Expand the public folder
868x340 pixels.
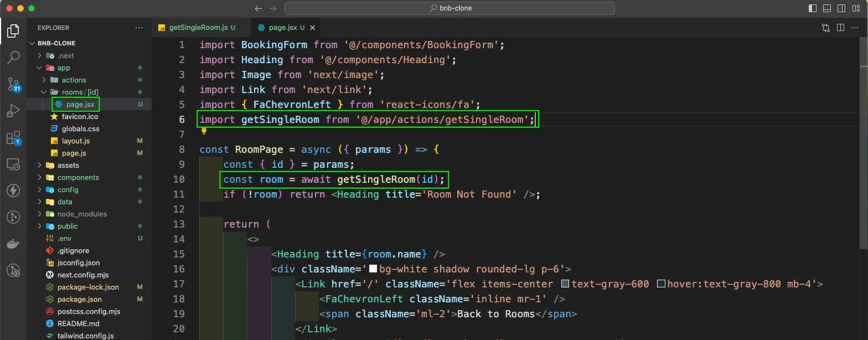pyautogui.click(x=39, y=226)
